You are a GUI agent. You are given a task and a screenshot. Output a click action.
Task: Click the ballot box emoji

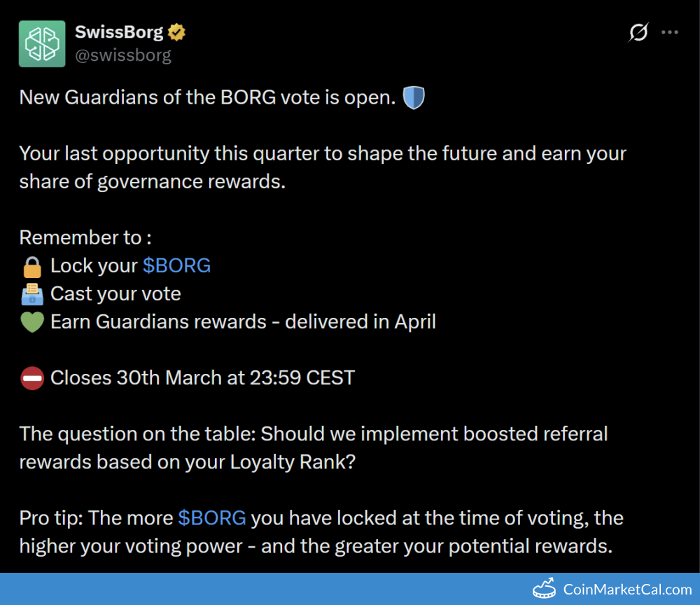[x=32, y=294]
